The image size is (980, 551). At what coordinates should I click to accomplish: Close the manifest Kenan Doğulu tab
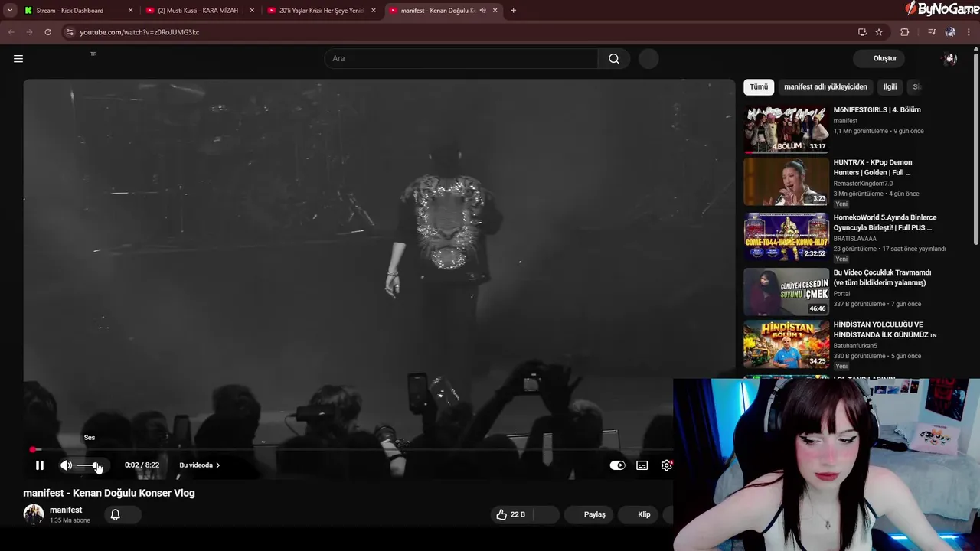495,11
